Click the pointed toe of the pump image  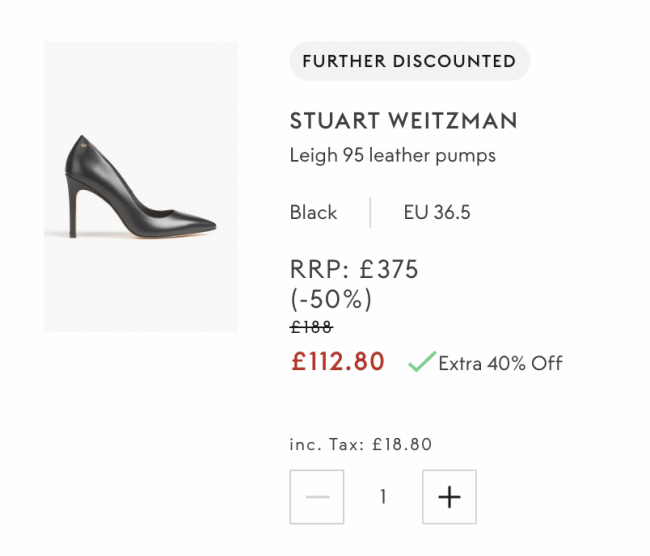pyautogui.click(x=203, y=225)
